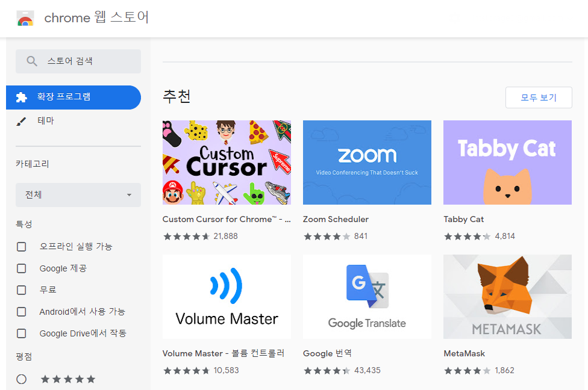
Task: Open the Volume Master thumbnail
Action: tap(227, 297)
